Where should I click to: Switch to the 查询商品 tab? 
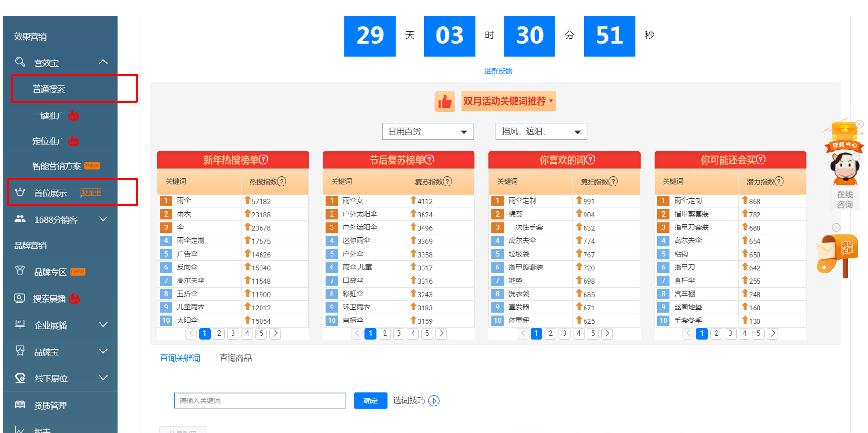(x=235, y=358)
